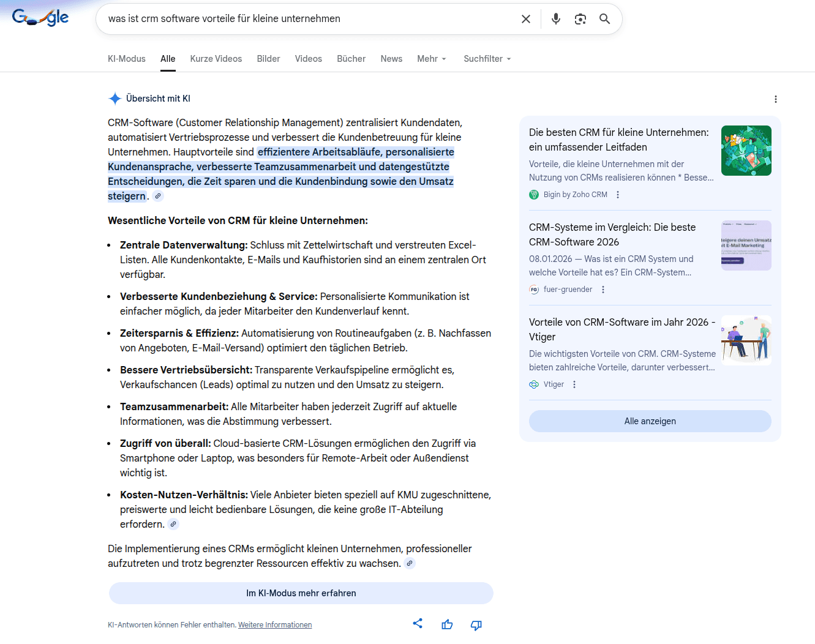Click Im KI-Modus mehr erfahren
Viewport: 815px width, 644px height.
301,593
